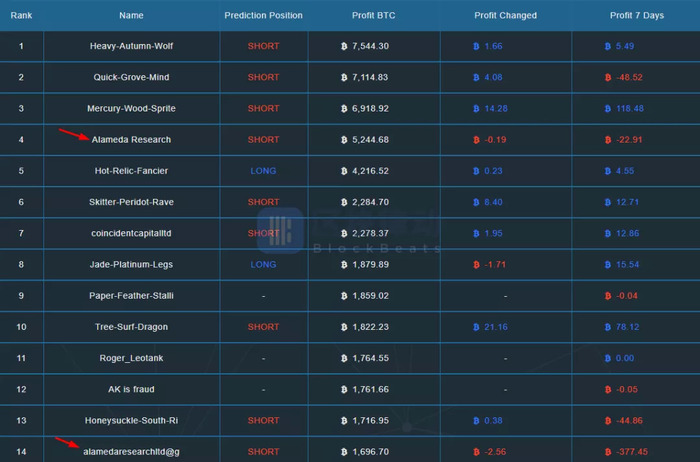Click Tree-Surf-Dragon name

(131, 327)
